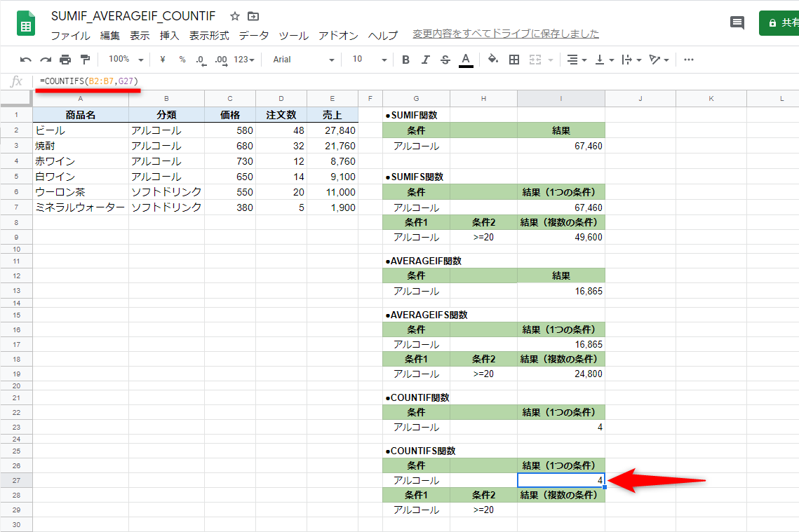Select the paint format tool

(x=86, y=60)
